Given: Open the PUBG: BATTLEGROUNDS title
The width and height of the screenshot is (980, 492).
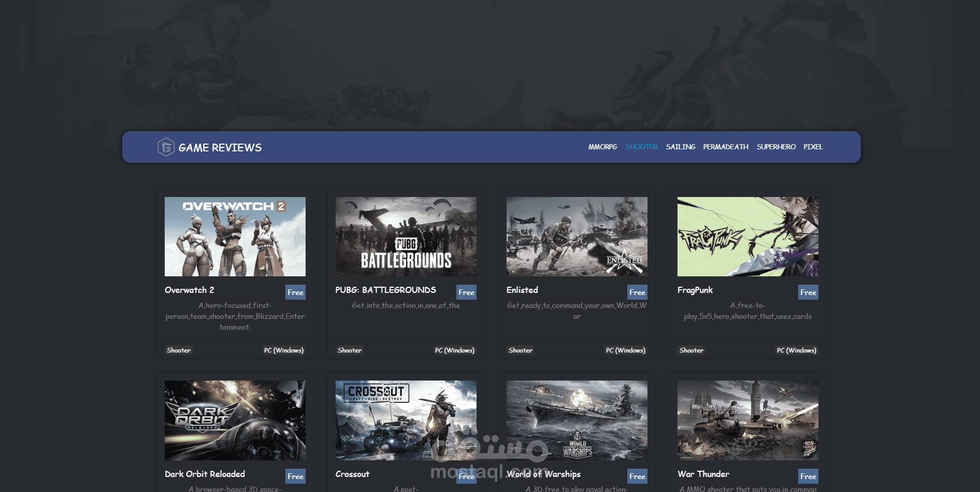Looking at the screenshot, I should click(x=386, y=290).
